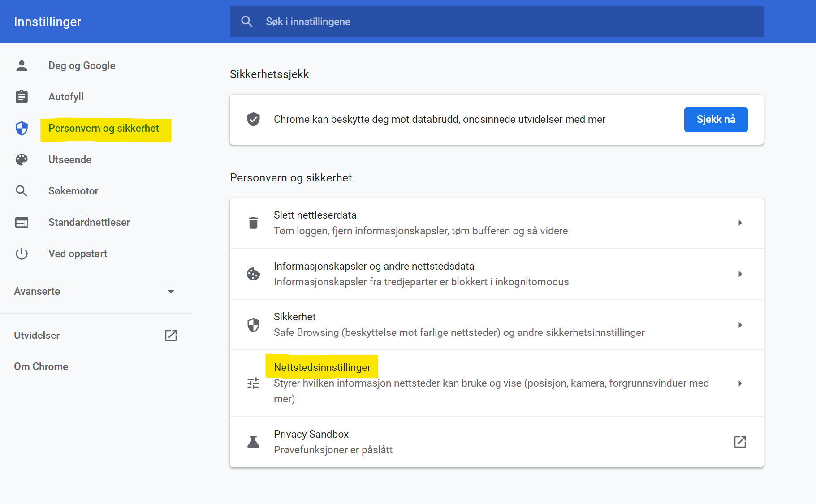Click the 'Safe Browsing' description text
The image size is (816, 504).
click(459, 332)
